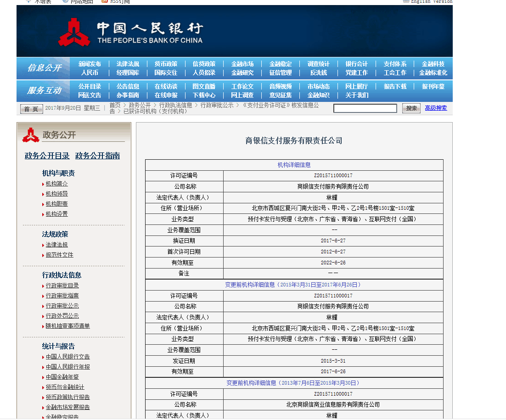This screenshot has width=506, height=420.
Task: Click page title 商银信支付服务有限责任公司
Action: [294, 140]
